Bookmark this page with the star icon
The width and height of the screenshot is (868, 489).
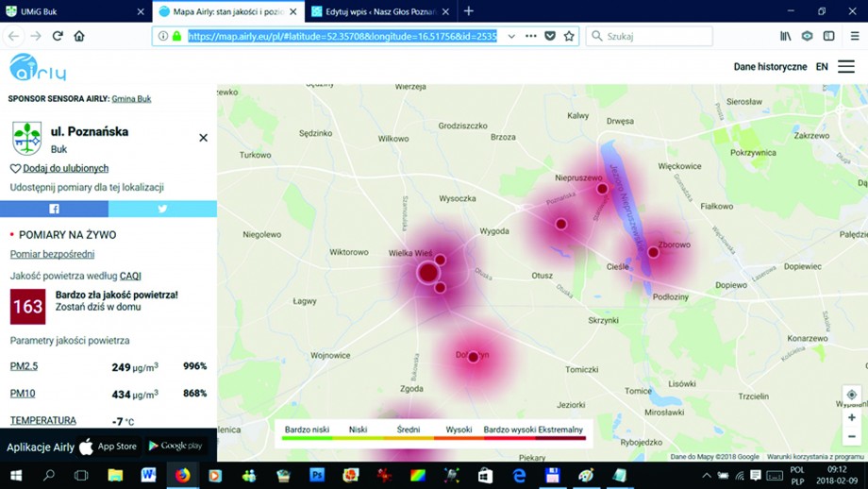(x=569, y=36)
